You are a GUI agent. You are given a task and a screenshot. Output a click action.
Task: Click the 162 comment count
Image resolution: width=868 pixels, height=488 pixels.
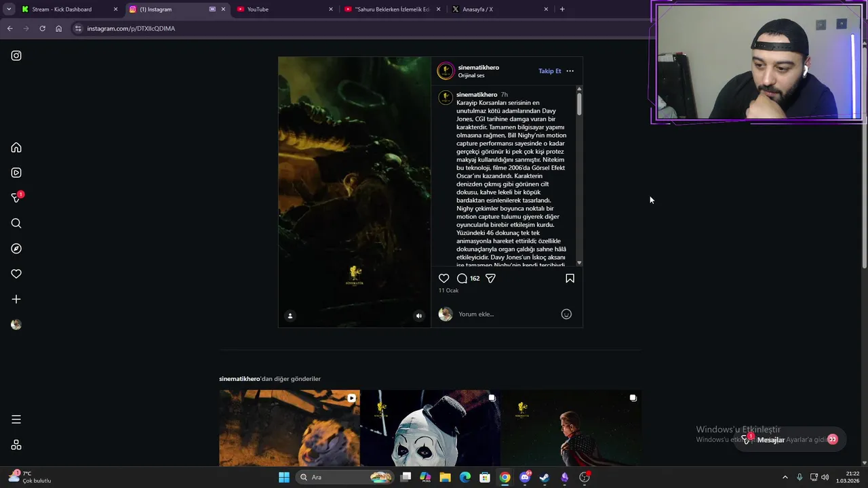[x=475, y=279]
